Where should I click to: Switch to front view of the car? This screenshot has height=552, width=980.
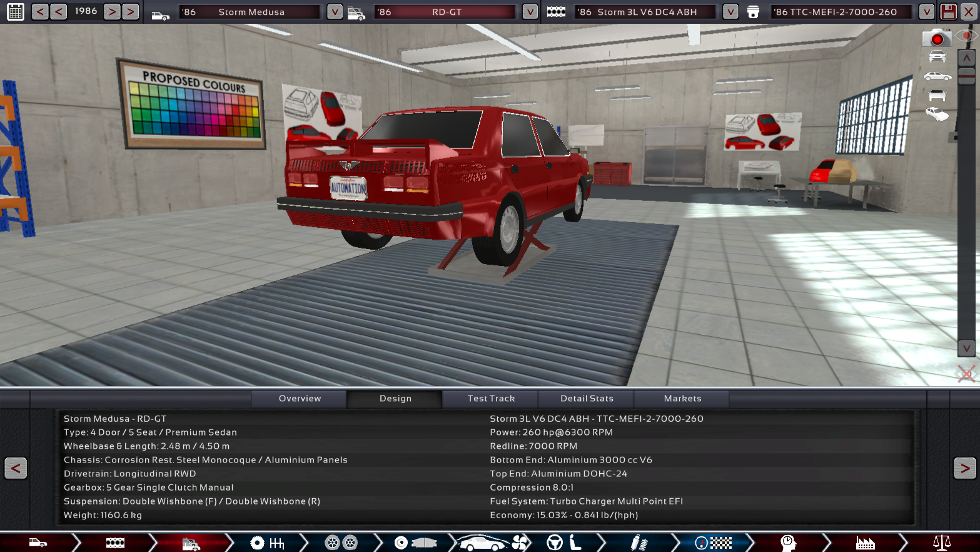coord(937,57)
